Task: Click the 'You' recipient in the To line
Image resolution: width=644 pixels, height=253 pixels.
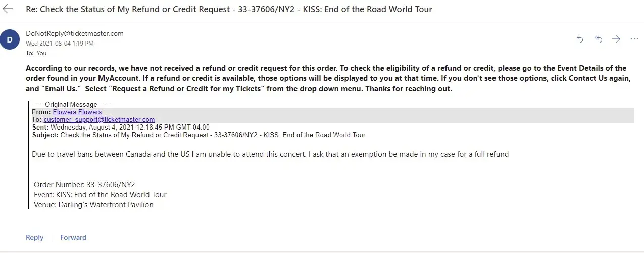Action: (x=41, y=53)
